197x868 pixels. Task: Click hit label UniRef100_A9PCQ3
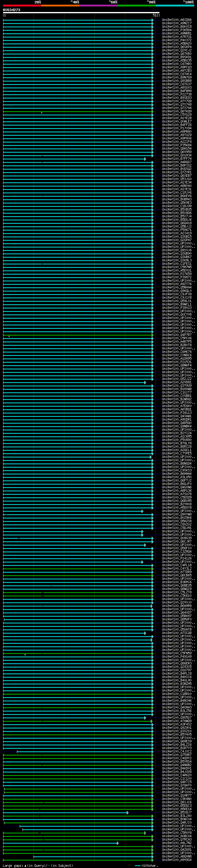[177, 67]
